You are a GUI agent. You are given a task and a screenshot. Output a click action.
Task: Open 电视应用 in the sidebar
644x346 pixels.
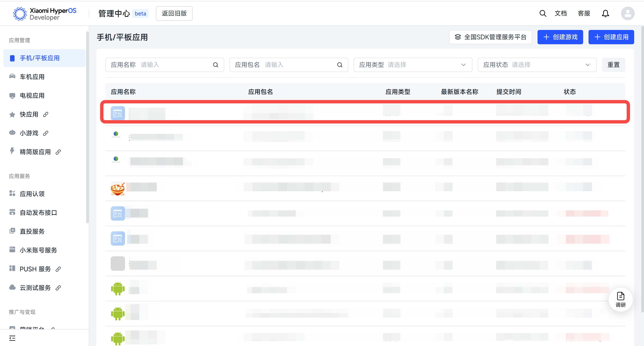[x=32, y=95]
